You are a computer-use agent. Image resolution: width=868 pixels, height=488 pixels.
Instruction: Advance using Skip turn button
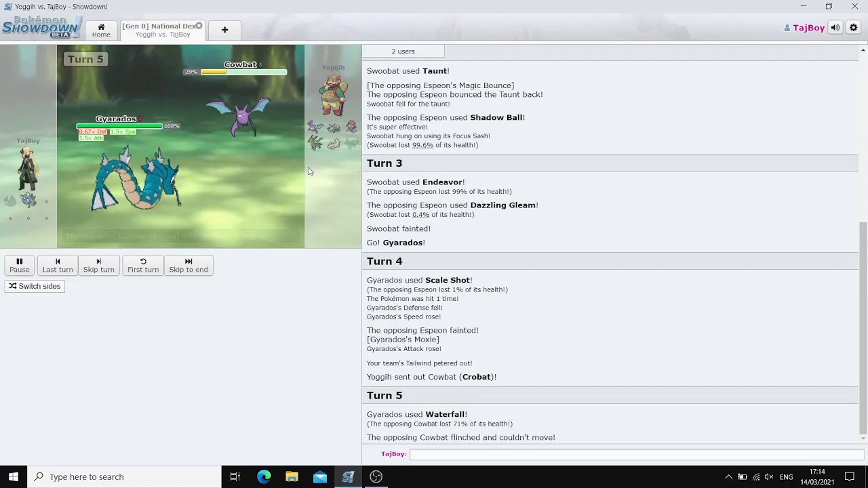[x=98, y=265]
